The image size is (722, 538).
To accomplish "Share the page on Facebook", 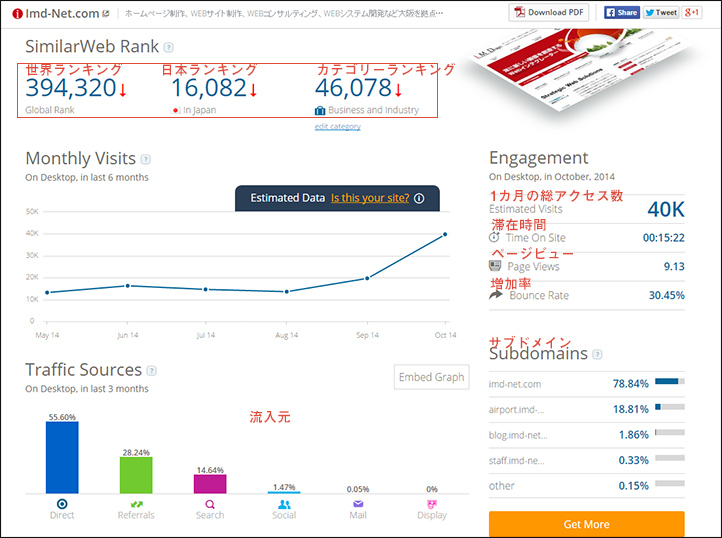I will click(x=622, y=12).
